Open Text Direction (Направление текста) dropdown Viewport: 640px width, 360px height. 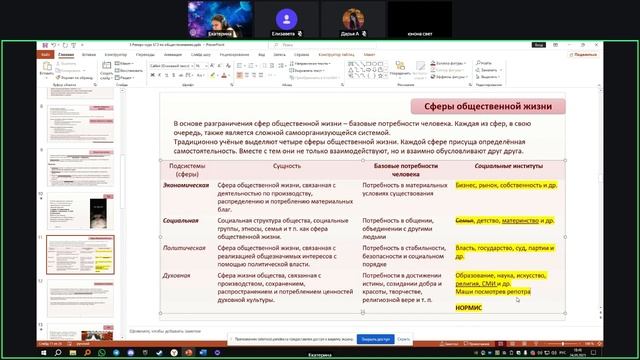tap(310, 63)
